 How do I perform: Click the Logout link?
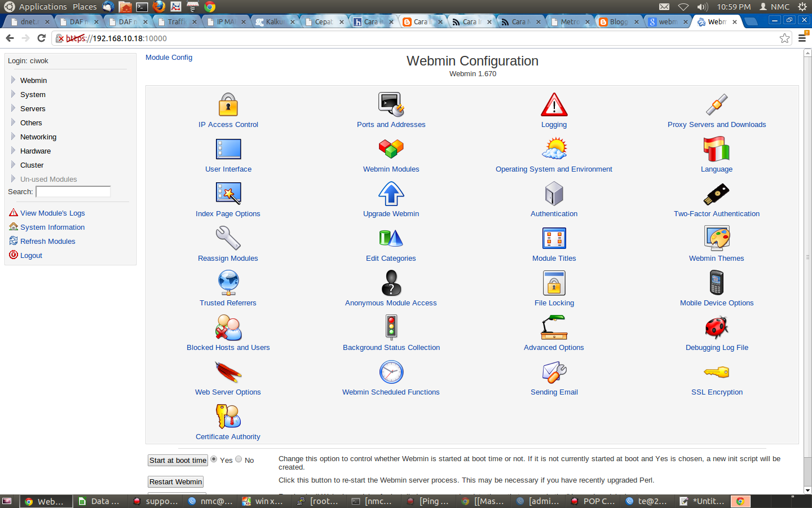click(31, 255)
